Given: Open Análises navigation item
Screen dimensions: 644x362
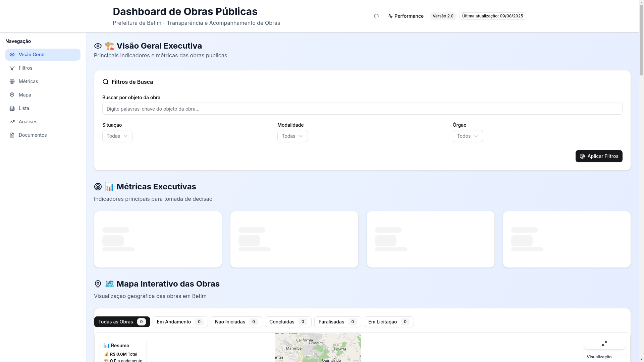Looking at the screenshot, I should (43, 122).
